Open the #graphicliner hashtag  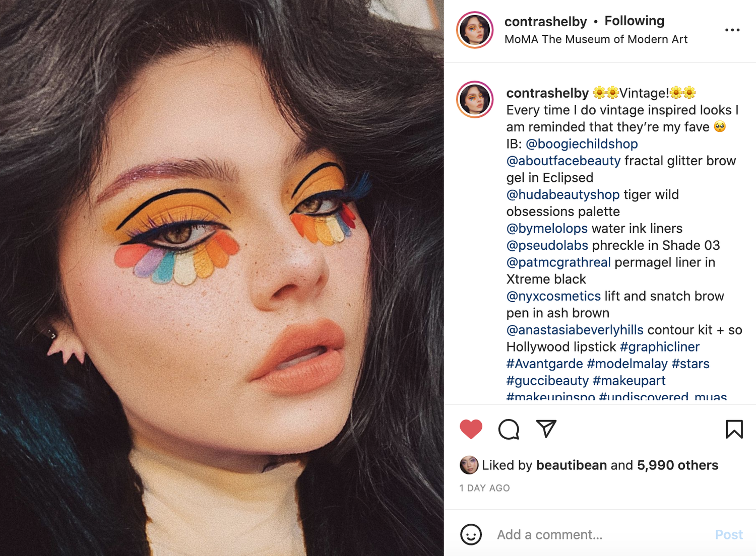coord(660,346)
